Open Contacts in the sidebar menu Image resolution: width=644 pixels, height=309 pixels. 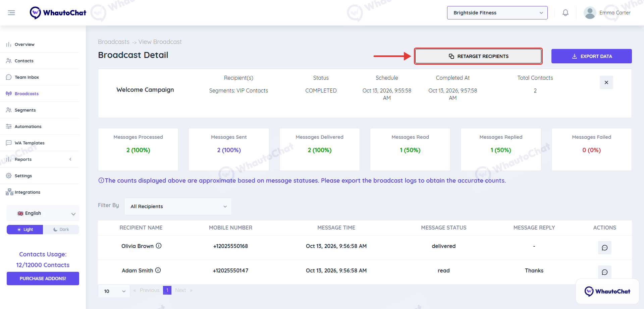(x=24, y=61)
